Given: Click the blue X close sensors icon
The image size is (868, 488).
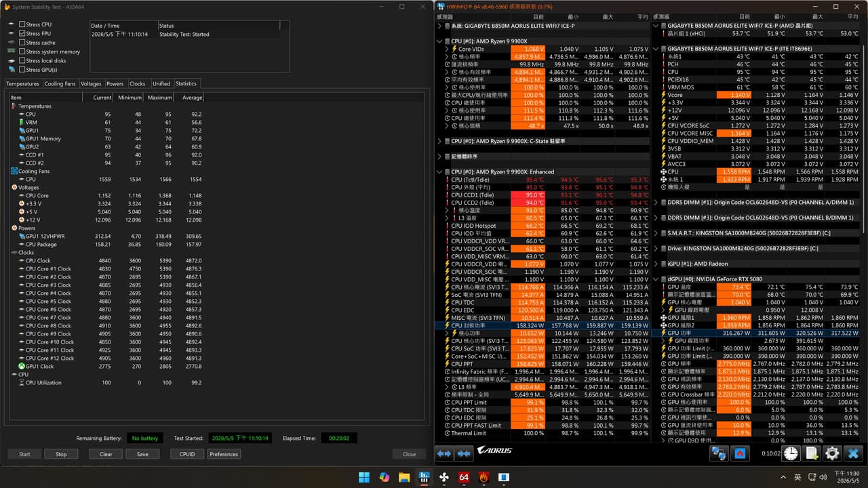Looking at the screenshot, I should (x=853, y=453).
